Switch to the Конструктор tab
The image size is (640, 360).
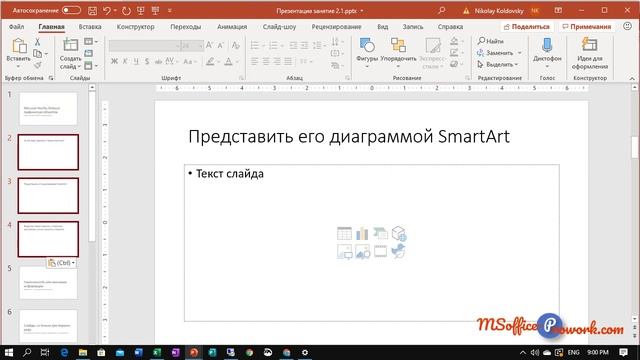click(x=136, y=27)
